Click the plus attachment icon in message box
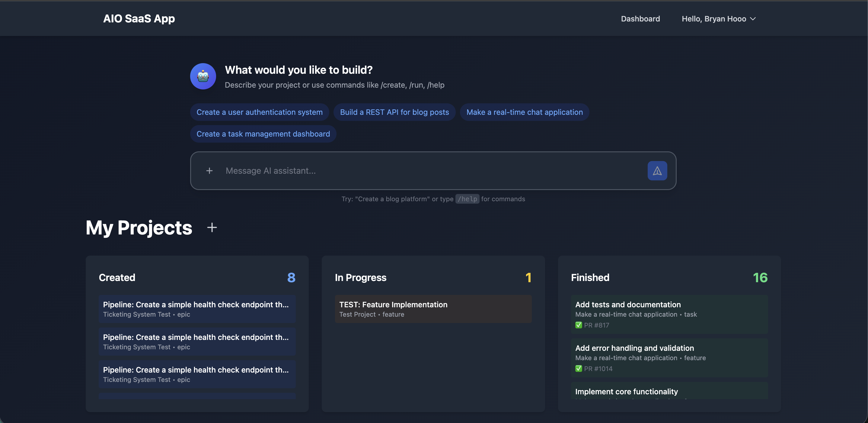Image resolution: width=868 pixels, height=423 pixels. (209, 171)
